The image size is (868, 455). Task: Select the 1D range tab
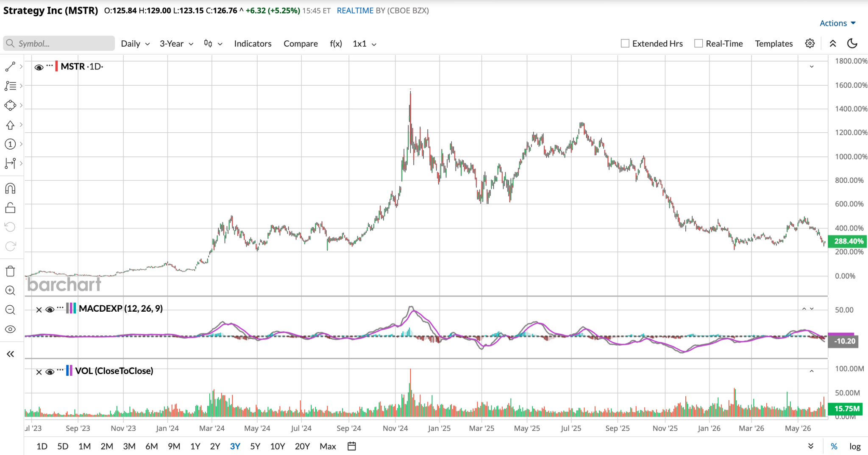coord(42,446)
